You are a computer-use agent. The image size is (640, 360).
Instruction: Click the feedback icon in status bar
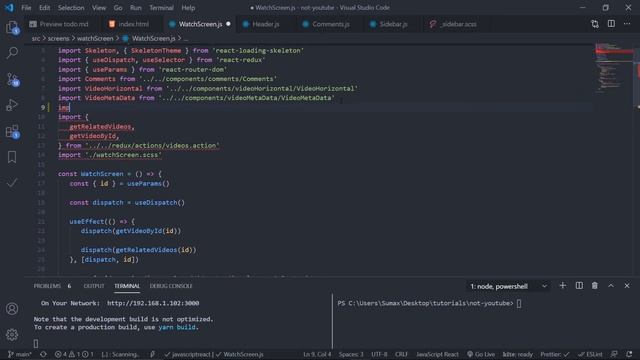pos(614,354)
